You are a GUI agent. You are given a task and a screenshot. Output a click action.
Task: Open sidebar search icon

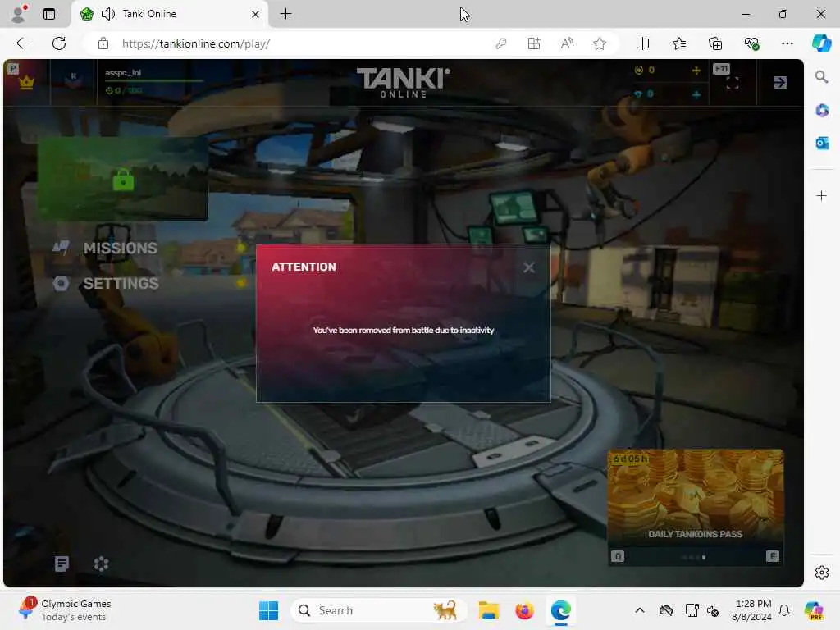tap(821, 77)
